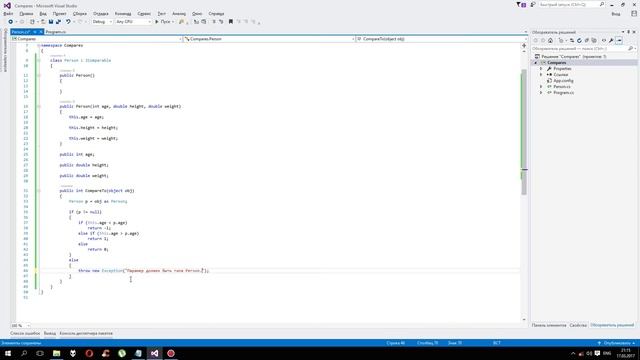The image size is (640, 360).
Task: Click in the Quick Launch search field
Action: click(x=571, y=4)
